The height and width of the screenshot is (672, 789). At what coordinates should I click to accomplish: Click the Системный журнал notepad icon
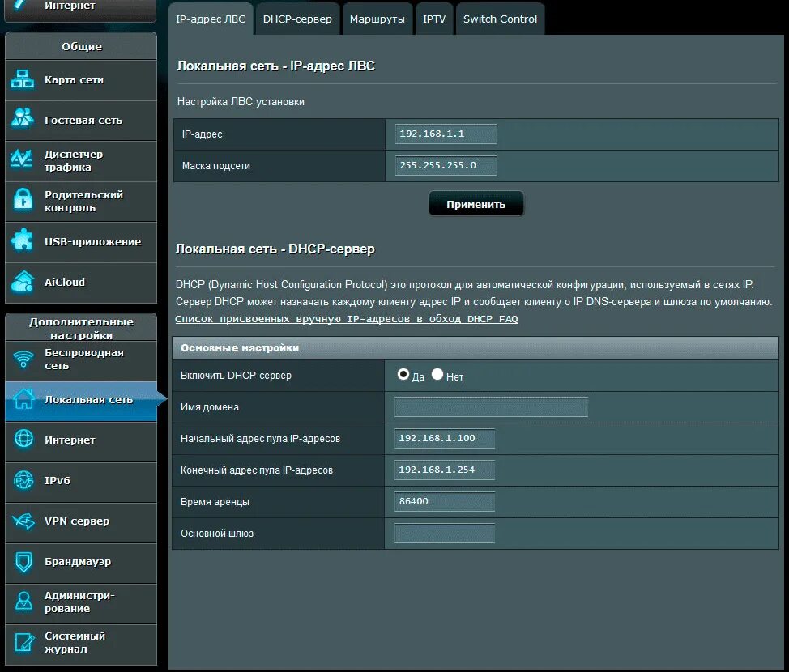point(24,642)
